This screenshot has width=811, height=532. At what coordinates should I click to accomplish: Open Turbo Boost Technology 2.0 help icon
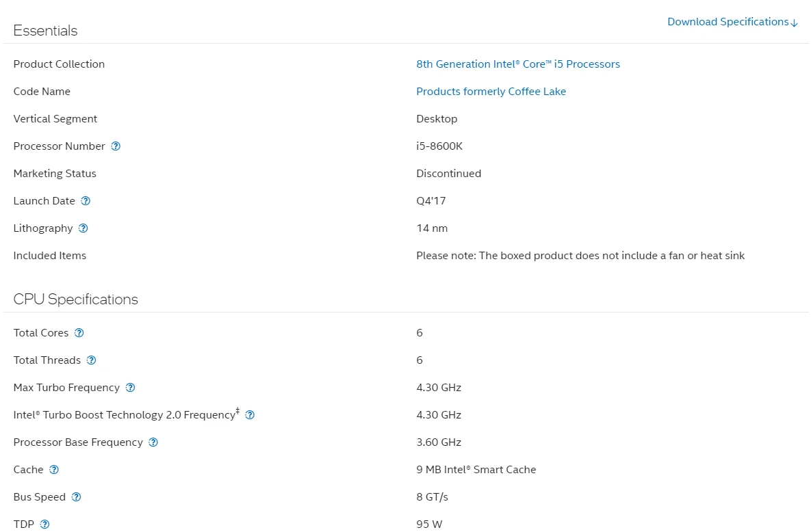[x=250, y=415]
